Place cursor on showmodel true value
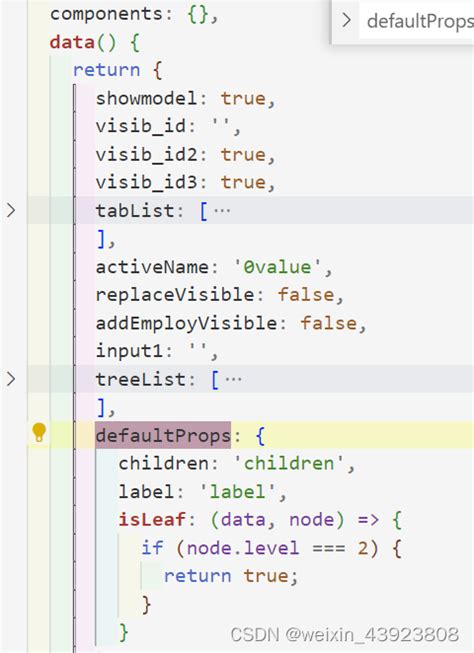This screenshot has height=653, width=474. click(243, 98)
